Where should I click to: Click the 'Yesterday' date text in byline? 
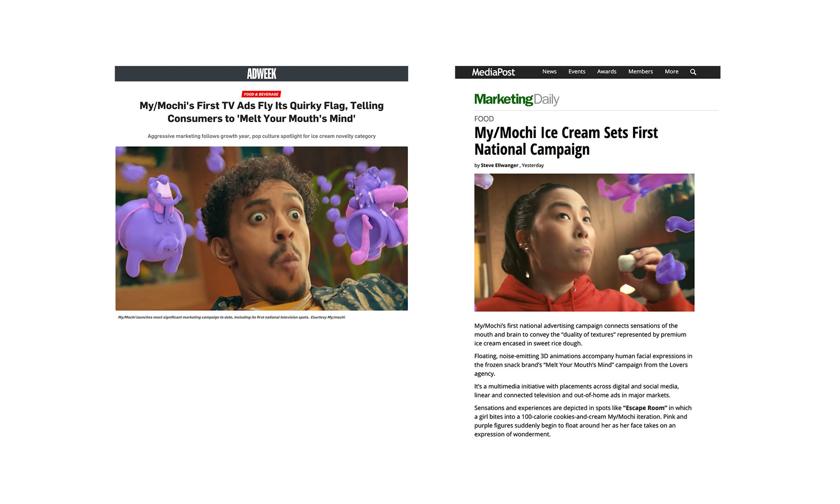[533, 165]
